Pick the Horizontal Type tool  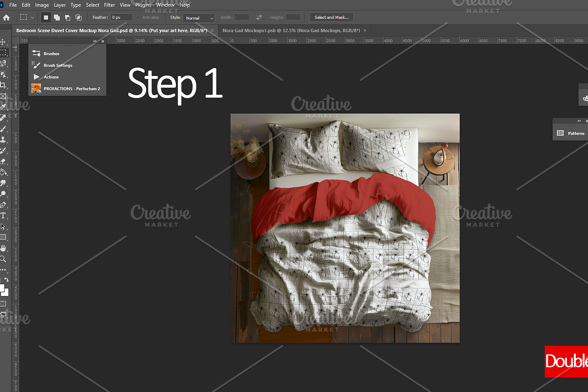(3, 216)
